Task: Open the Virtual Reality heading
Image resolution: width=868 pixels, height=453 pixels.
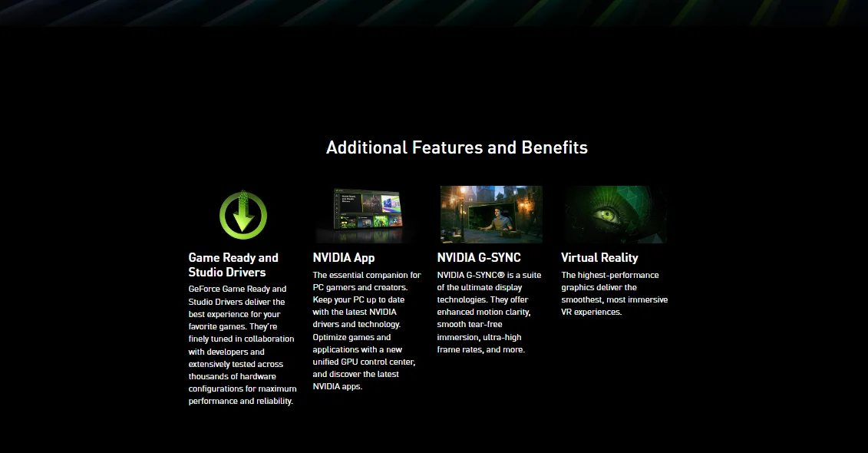Action: click(x=599, y=258)
